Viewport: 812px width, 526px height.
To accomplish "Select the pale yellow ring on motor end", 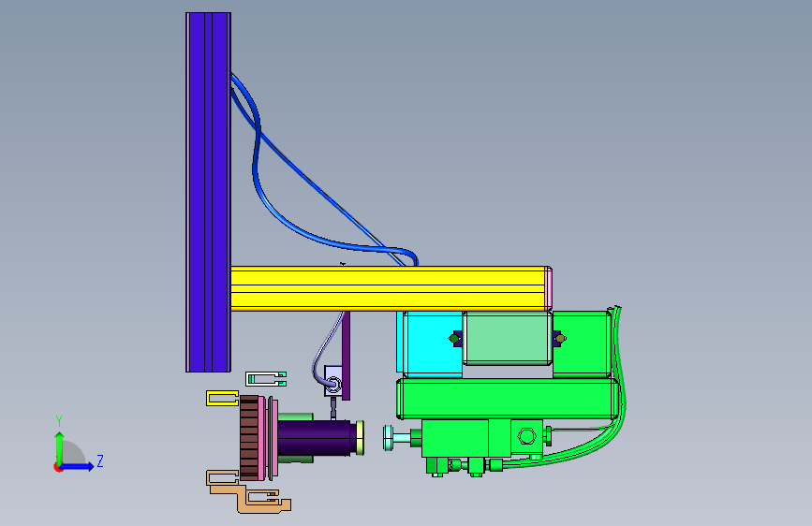I will (x=360, y=438).
